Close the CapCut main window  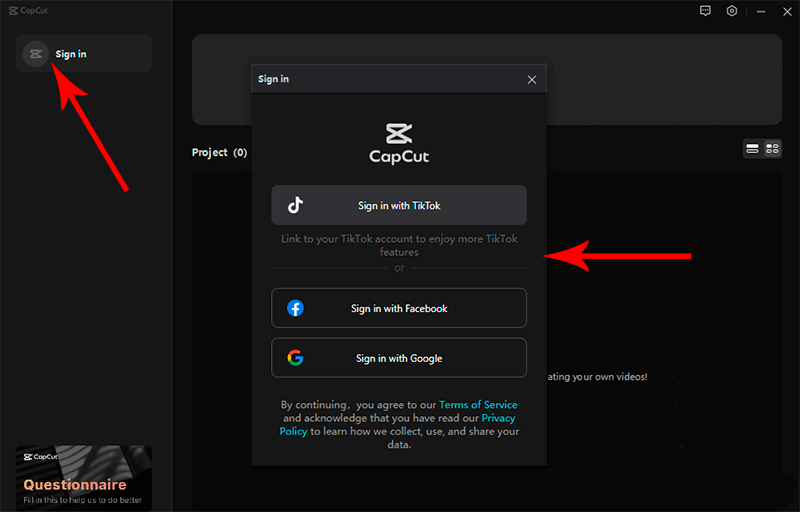pos(787,11)
